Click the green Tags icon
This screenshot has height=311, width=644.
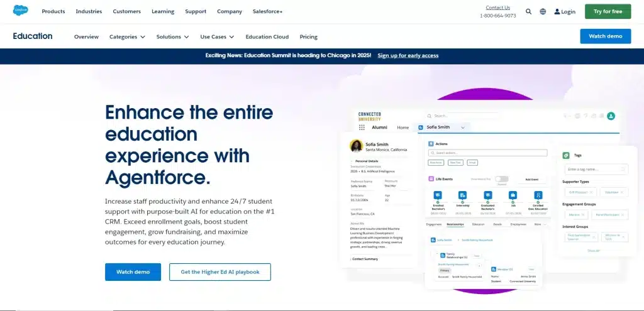[566, 156]
